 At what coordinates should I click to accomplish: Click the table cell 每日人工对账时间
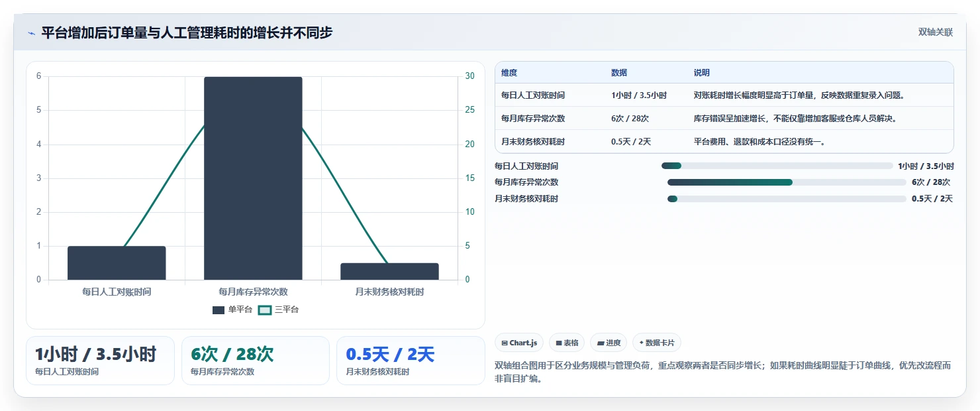pyautogui.click(x=533, y=95)
